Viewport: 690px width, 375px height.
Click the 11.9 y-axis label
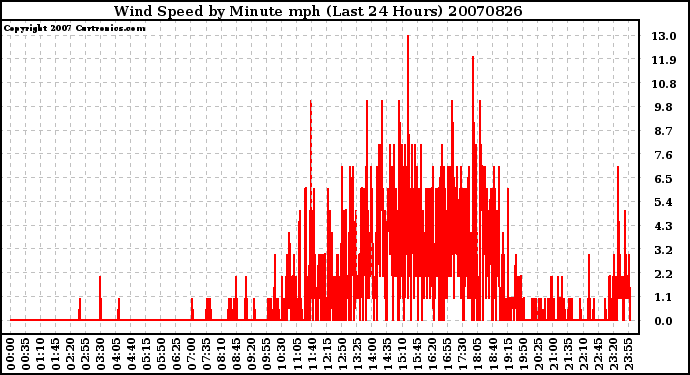click(664, 60)
